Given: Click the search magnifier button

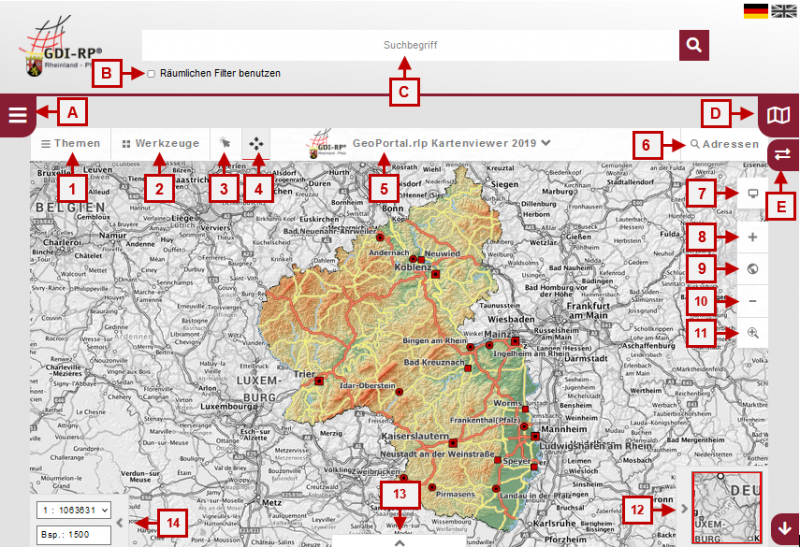Looking at the screenshot, I should click(x=693, y=45).
